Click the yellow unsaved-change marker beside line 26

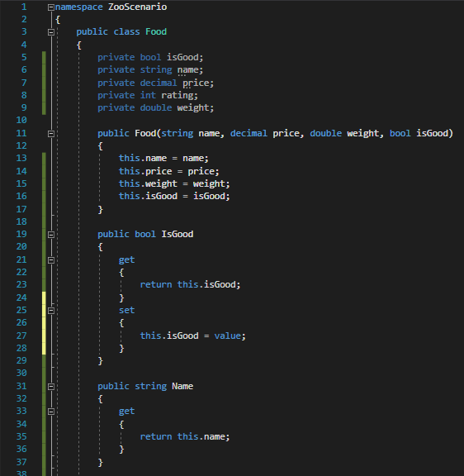click(x=44, y=322)
